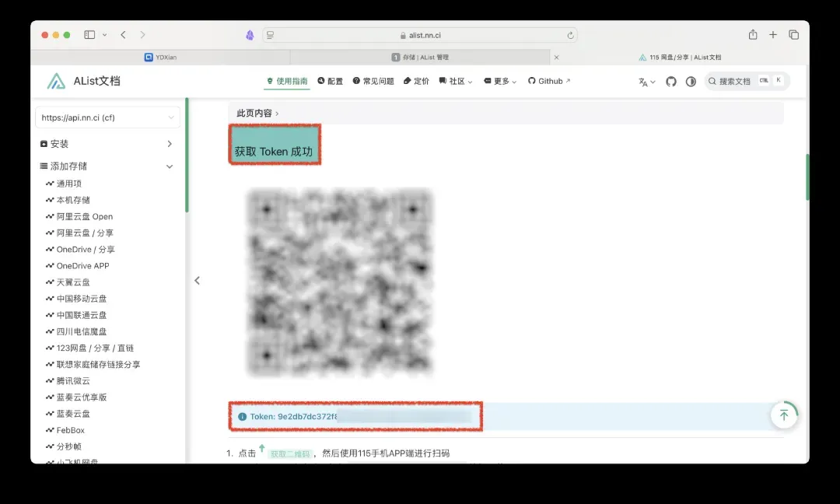Open the language selector dropdown
This screenshot has height=504, width=840.
[646, 82]
